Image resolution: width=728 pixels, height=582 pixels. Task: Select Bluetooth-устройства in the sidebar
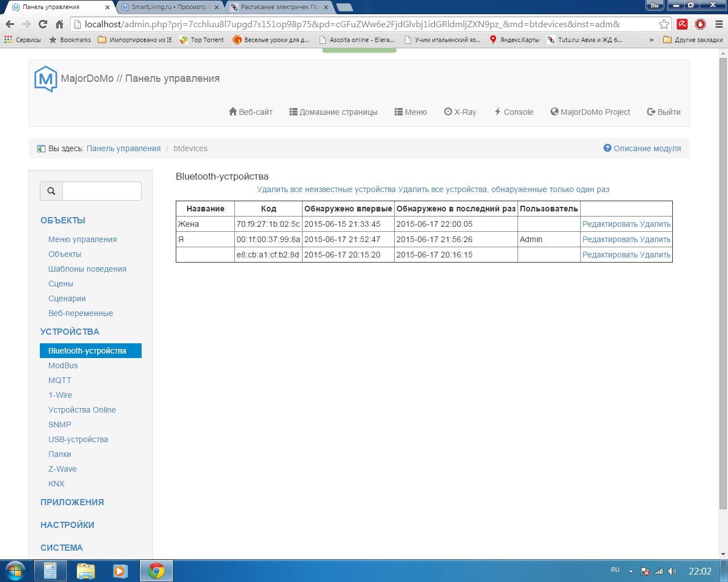90,351
